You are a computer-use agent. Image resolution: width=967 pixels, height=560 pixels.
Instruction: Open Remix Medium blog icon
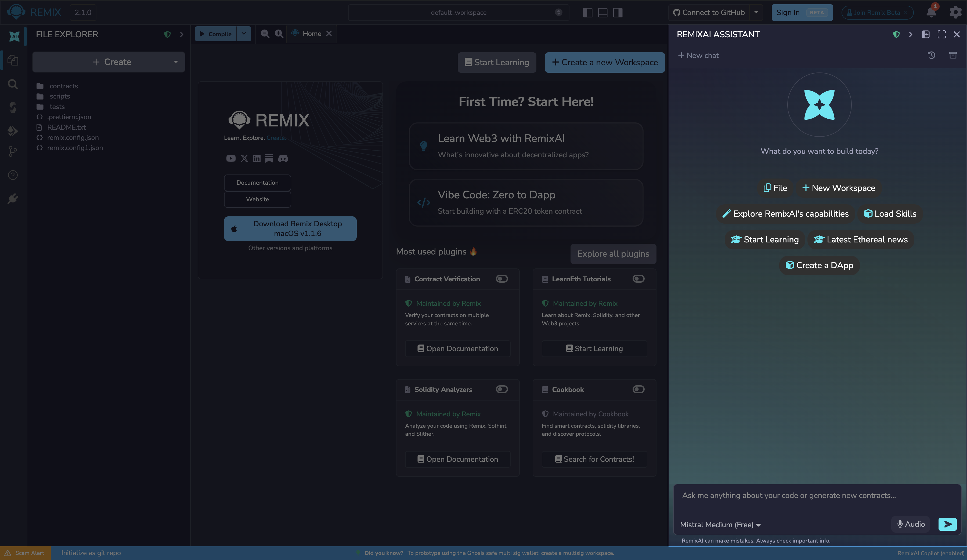tap(269, 158)
